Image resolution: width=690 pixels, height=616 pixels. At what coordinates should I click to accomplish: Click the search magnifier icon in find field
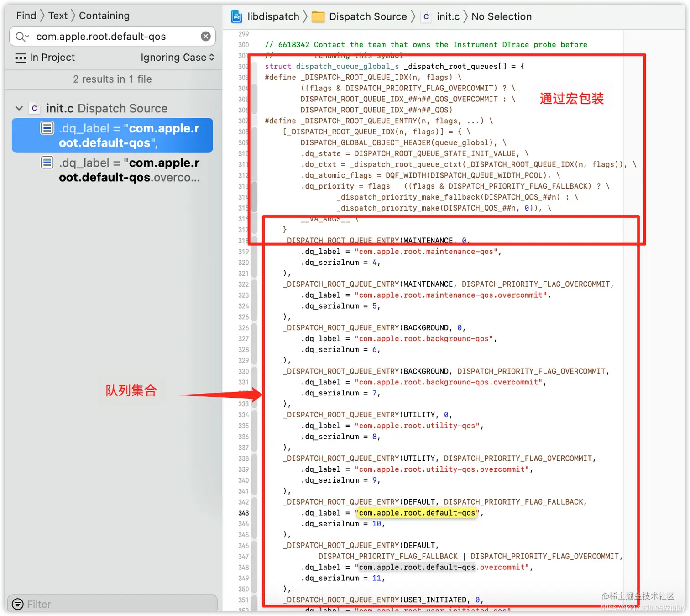(x=21, y=37)
